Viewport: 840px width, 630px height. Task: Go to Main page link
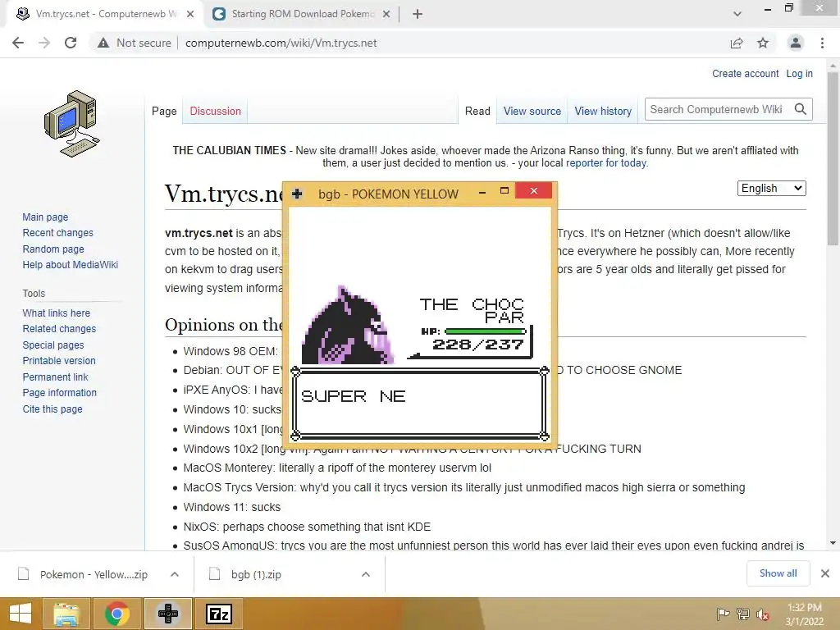coord(45,217)
